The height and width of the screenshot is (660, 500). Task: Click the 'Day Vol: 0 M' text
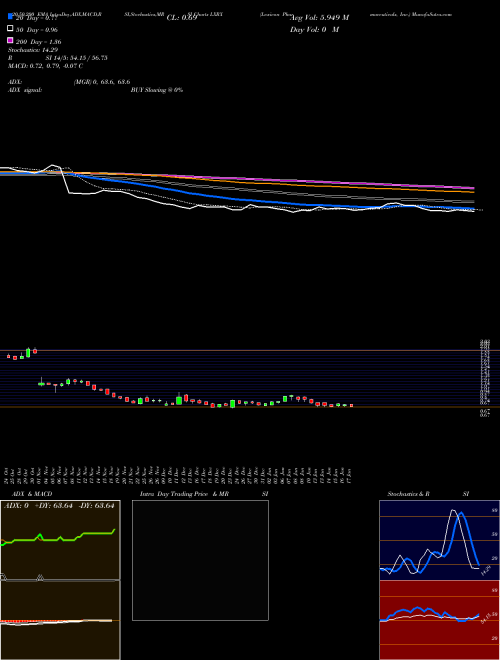pos(314,30)
